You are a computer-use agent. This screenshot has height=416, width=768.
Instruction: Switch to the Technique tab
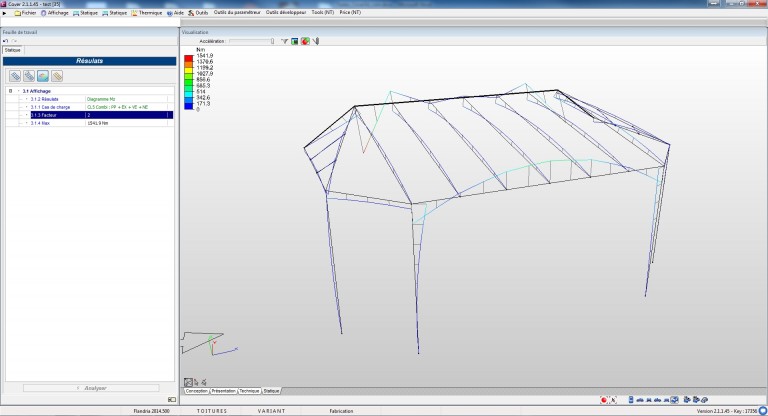249,391
